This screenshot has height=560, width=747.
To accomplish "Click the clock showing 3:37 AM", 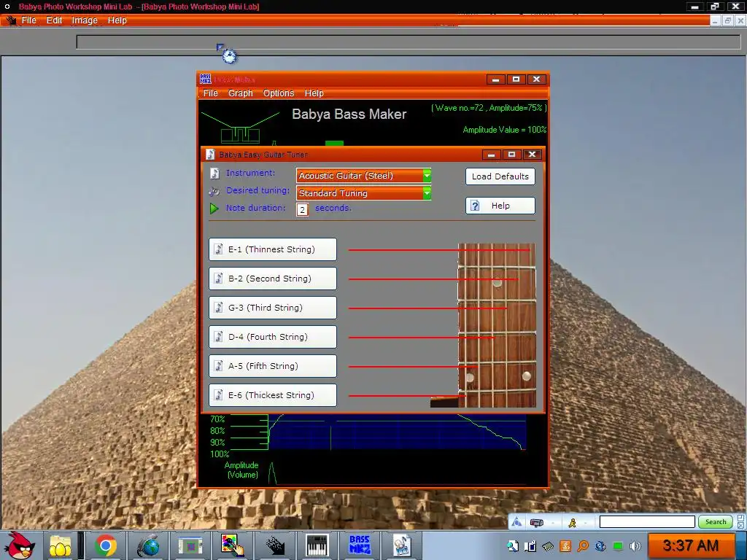I will click(691, 545).
